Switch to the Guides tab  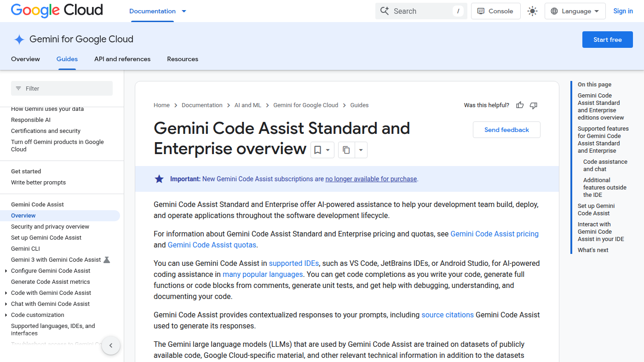point(67,59)
